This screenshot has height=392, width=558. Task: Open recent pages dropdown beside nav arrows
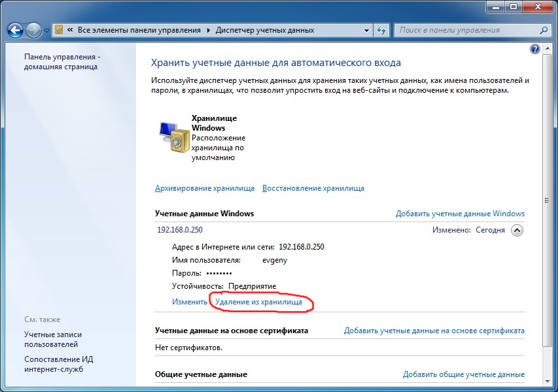tap(46, 31)
